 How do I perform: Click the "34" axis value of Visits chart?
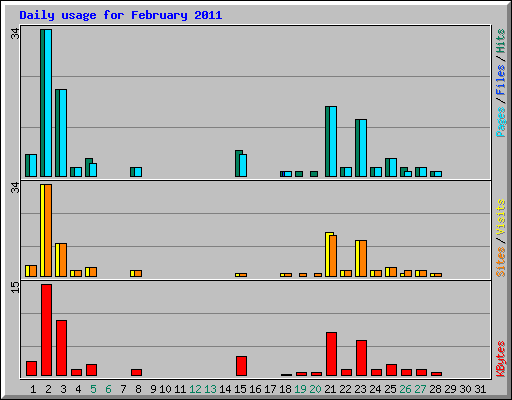15,188
